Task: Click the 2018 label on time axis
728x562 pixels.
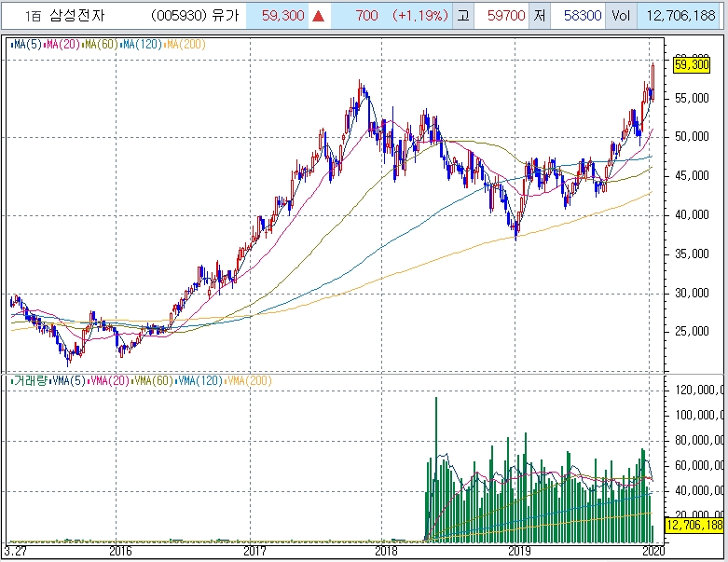Action: (385, 551)
